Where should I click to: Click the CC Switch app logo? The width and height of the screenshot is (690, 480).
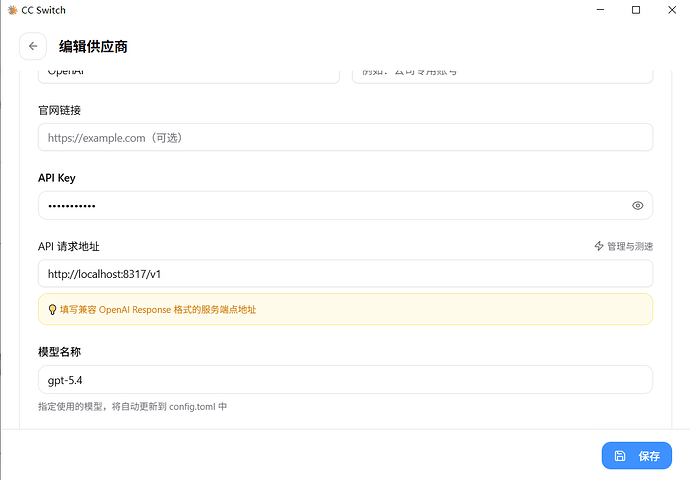tap(12, 10)
